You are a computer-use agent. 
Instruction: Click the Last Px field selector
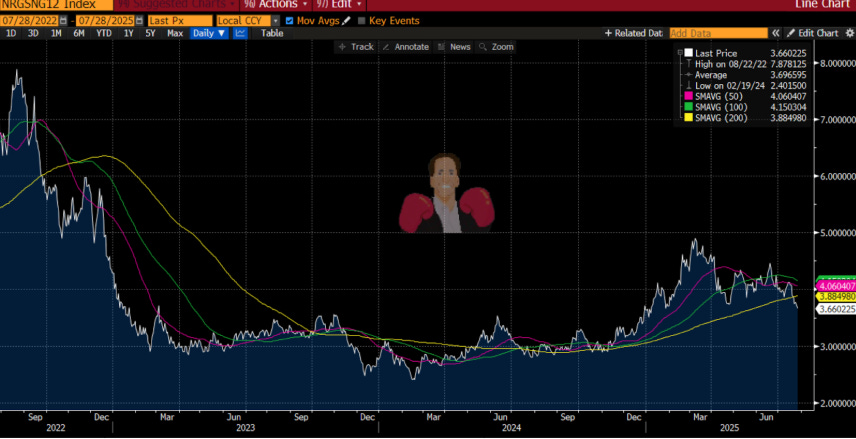point(180,21)
